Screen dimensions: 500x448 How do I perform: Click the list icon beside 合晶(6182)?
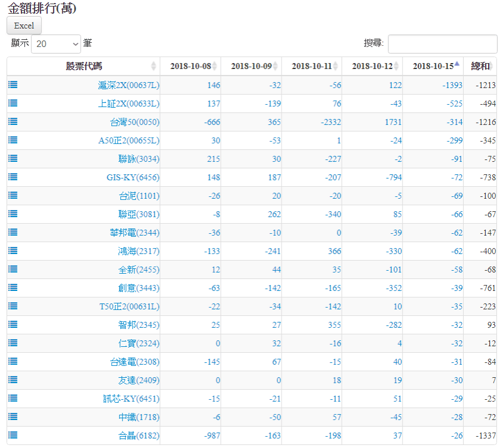(x=12, y=436)
